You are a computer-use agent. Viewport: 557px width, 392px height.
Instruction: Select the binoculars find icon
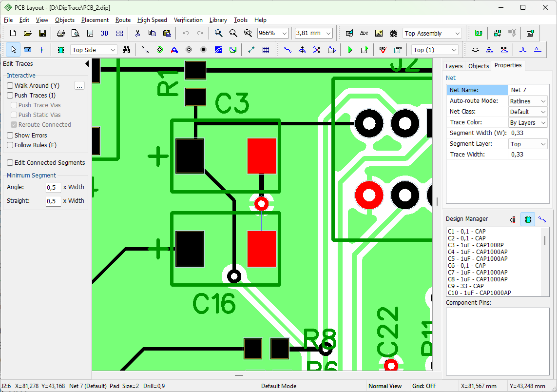pos(126,50)
